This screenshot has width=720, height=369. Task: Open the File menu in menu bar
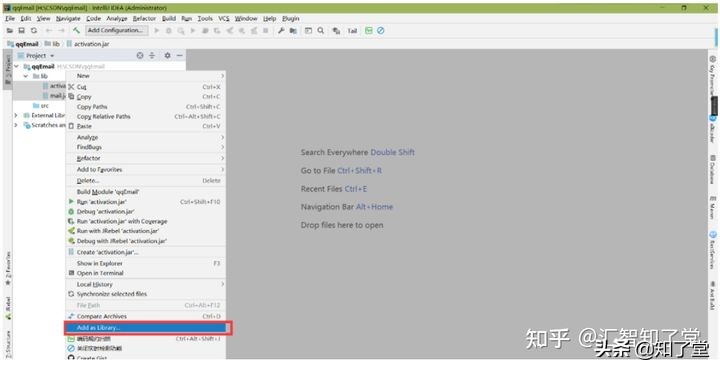[x=10, y=19]
